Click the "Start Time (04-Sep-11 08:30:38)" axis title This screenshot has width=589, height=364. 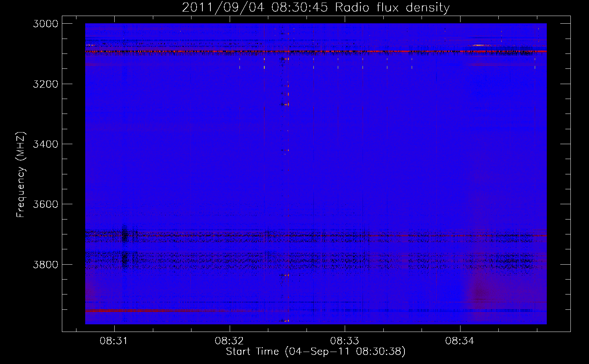(316, 352)
